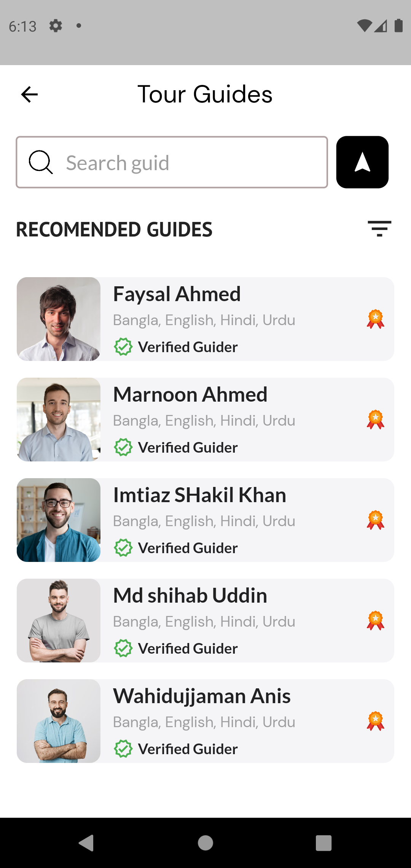411x868 pixels.
Task: Tap the verified icon on Faysal Ahmed's card
Action: click(123, 347)
